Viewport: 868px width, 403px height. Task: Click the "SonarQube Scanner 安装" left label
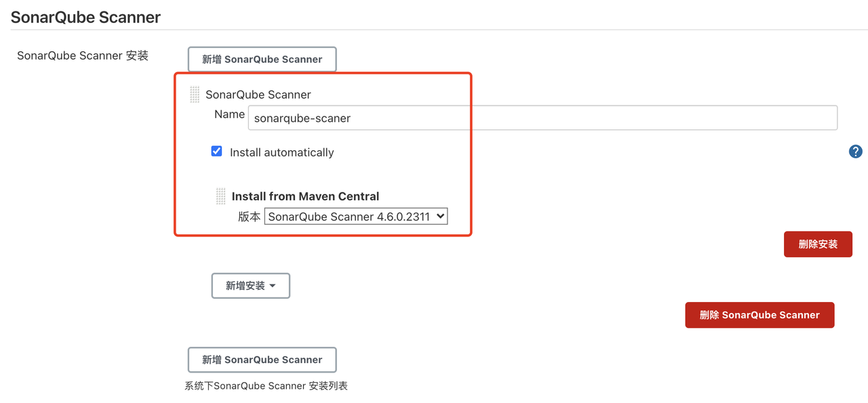click(83, 56)
